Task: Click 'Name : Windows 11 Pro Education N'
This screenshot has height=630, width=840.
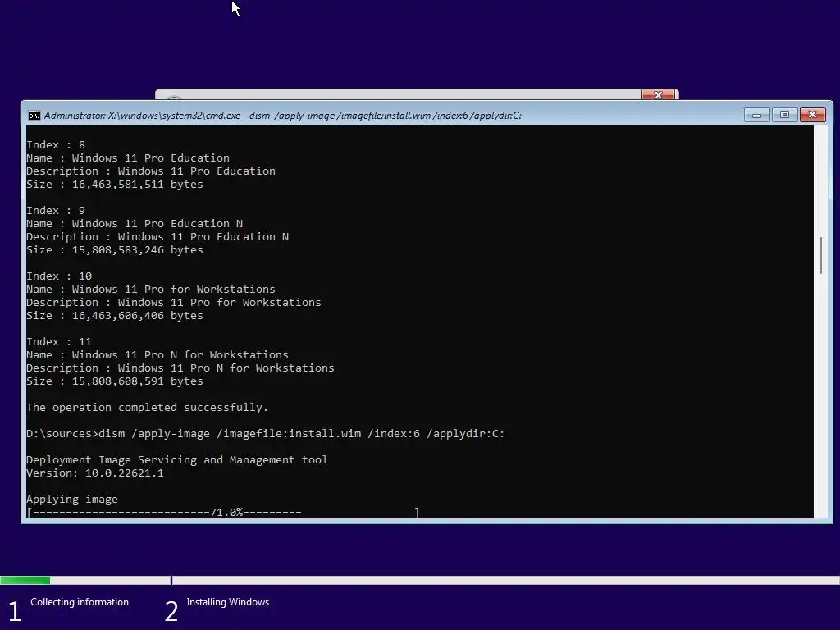Action: 135,224
